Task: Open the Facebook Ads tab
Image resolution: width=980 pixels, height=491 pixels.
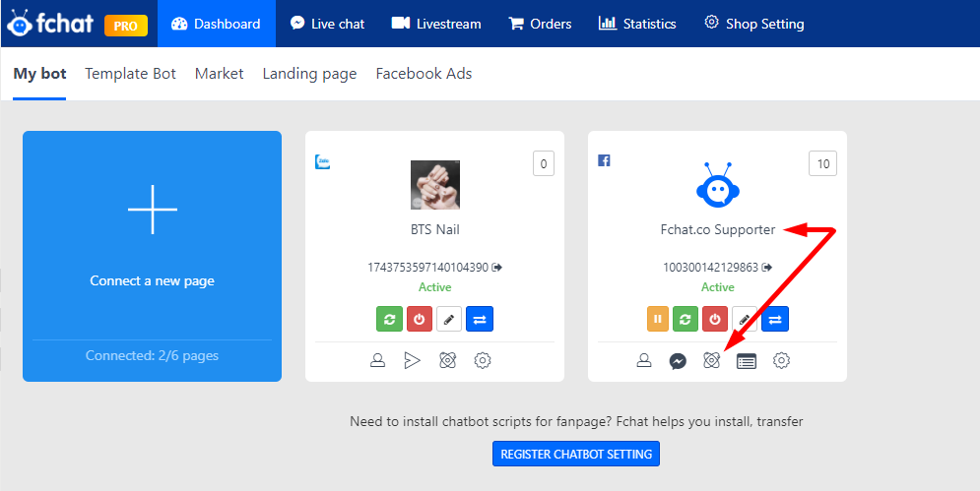Action: (424, 74)
